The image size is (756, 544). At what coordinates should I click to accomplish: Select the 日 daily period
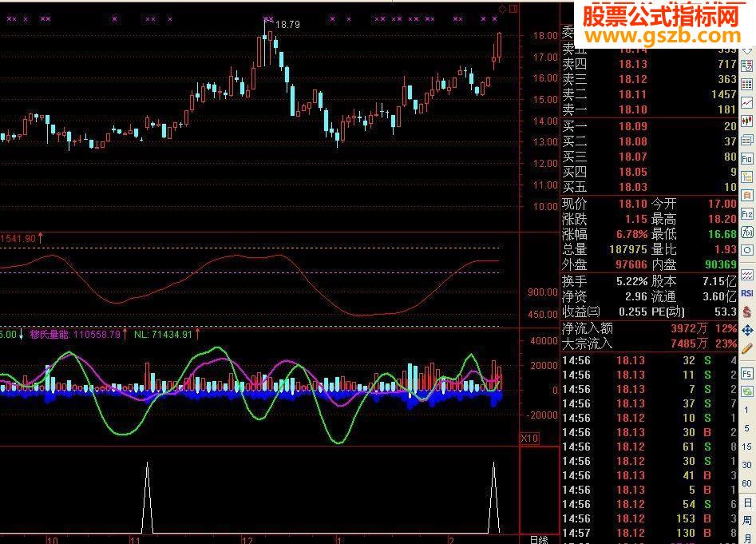[x=747, y=502]
